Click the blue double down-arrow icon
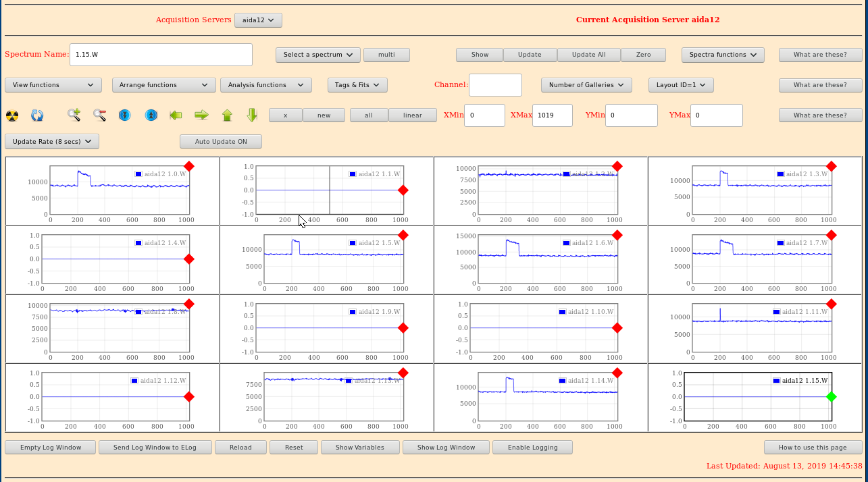 125,115
